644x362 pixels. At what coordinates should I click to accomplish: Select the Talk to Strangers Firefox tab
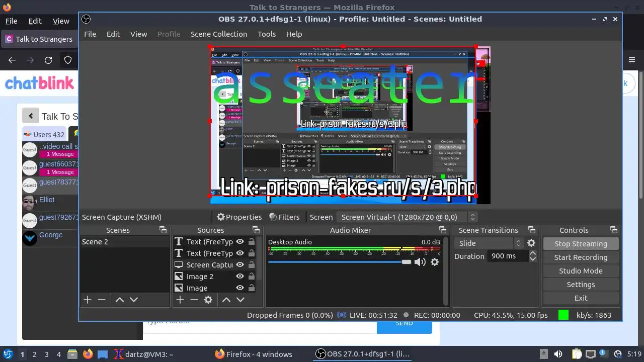click(39, 39)
